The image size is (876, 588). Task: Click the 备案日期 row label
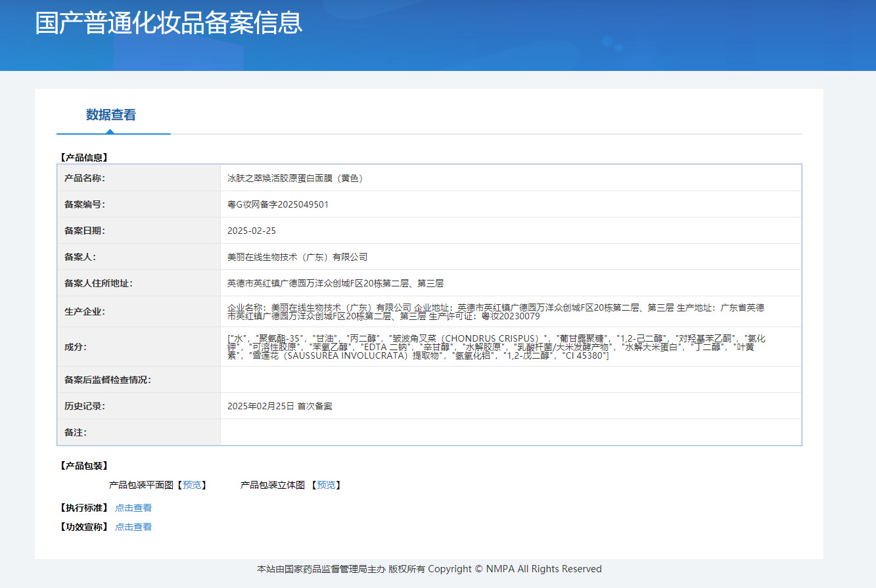tap(85, 231)
